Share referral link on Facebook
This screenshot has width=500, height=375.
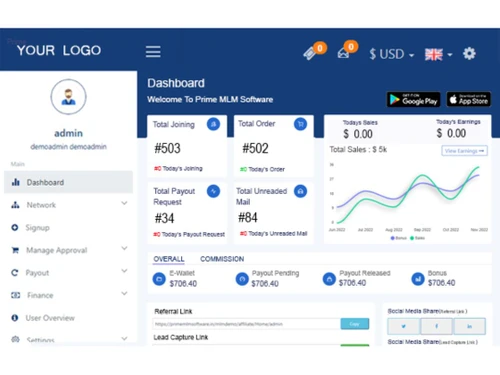coord(436,326)
